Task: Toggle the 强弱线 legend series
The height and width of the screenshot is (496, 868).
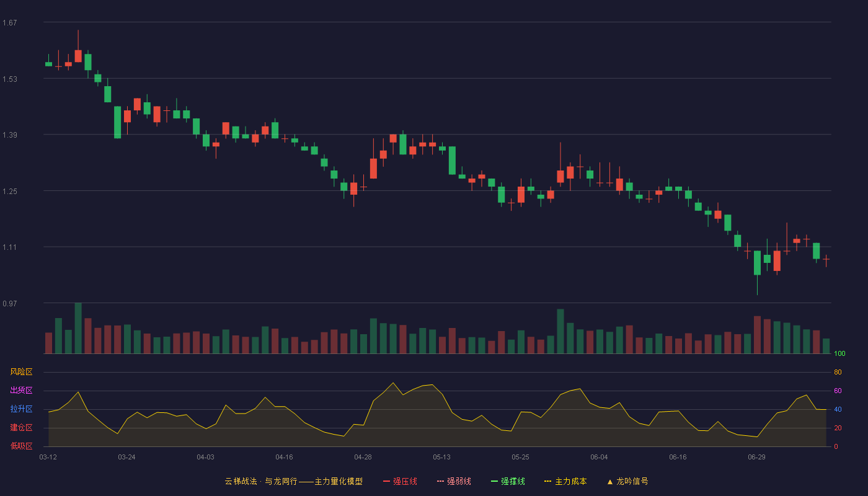Action: pos(454,481)
